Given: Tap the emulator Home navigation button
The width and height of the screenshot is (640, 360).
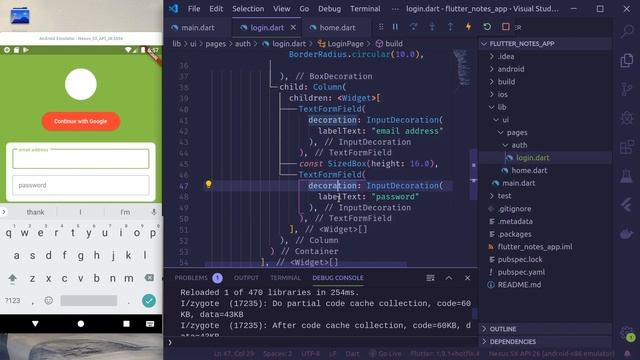Looking at the screenshot, I should [81, 324].
